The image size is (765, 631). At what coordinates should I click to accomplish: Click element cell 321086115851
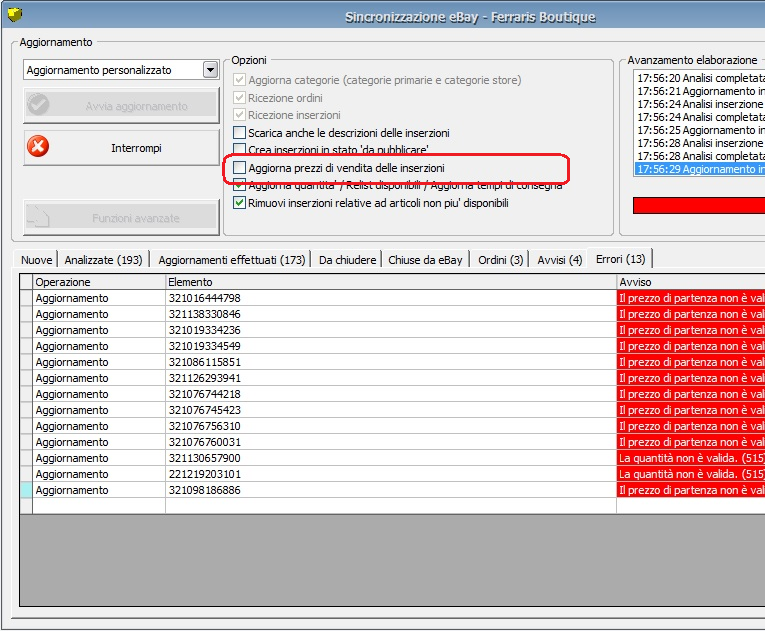pos(391,362)
